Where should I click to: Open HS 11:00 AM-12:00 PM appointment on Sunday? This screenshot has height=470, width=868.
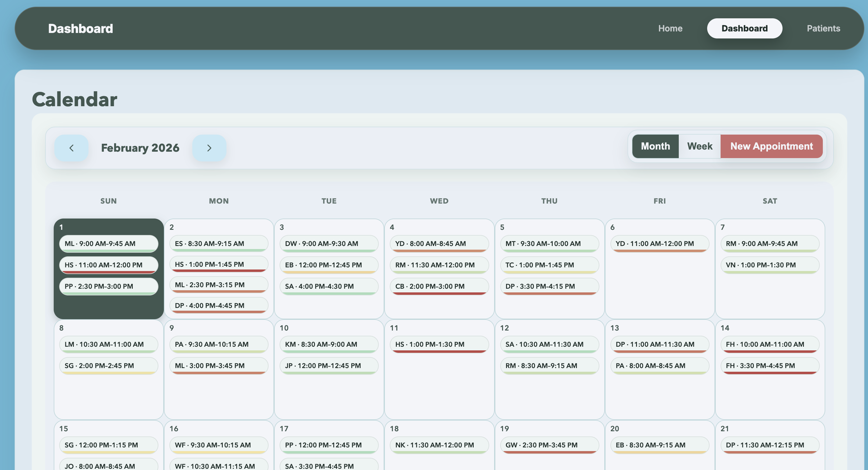109,265
